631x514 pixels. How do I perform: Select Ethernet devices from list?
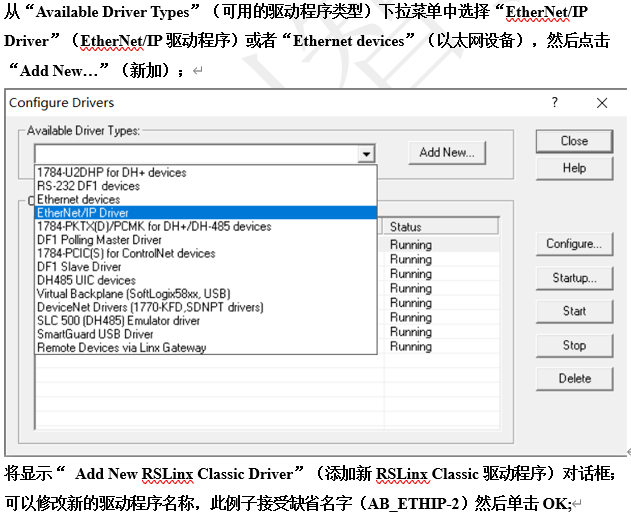(x=206, y=199)
